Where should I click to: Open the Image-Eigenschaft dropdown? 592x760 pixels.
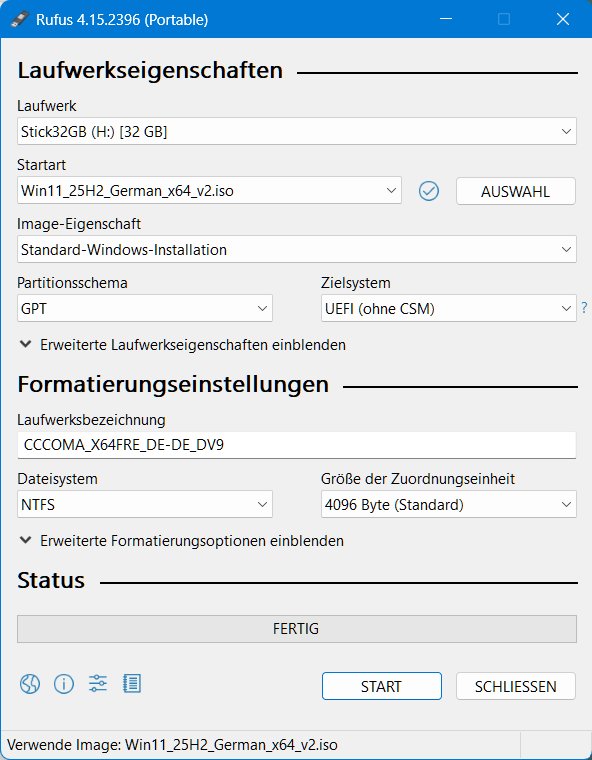297,250
